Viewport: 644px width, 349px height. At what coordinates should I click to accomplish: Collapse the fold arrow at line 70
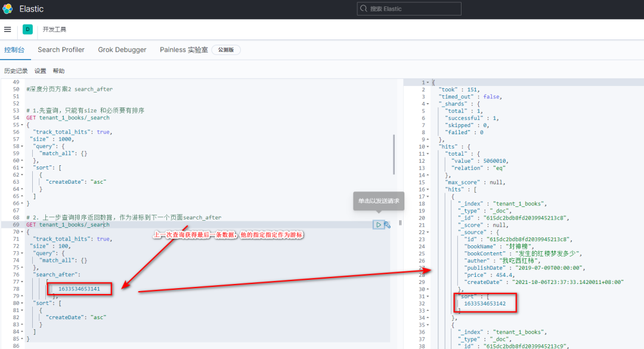click(22, 232)
